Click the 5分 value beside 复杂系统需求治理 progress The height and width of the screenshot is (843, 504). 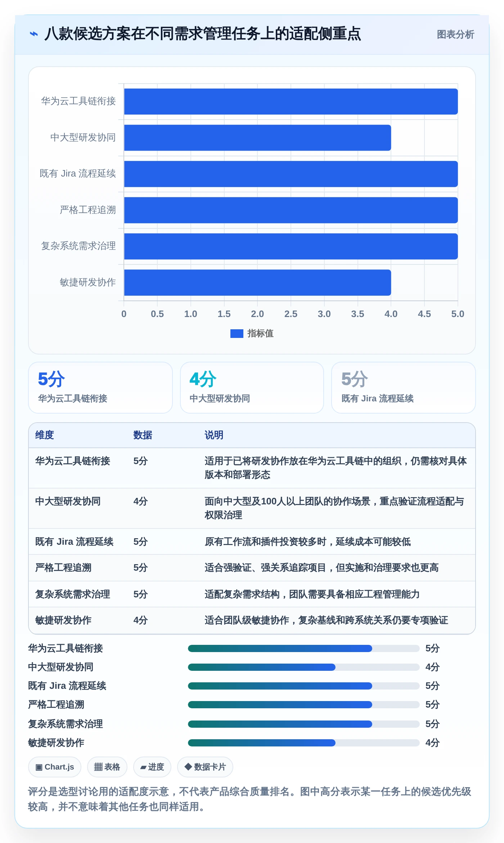(x=433, y=724)
